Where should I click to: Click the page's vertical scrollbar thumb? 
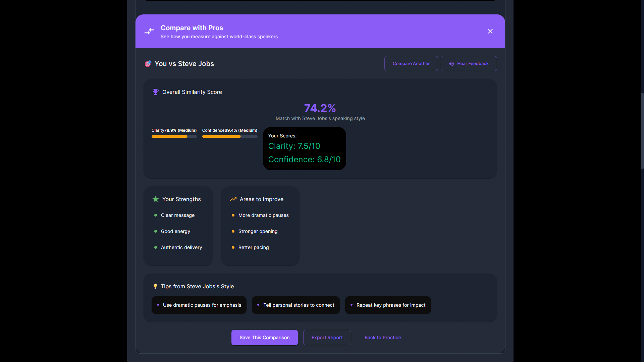click(642, 131)
